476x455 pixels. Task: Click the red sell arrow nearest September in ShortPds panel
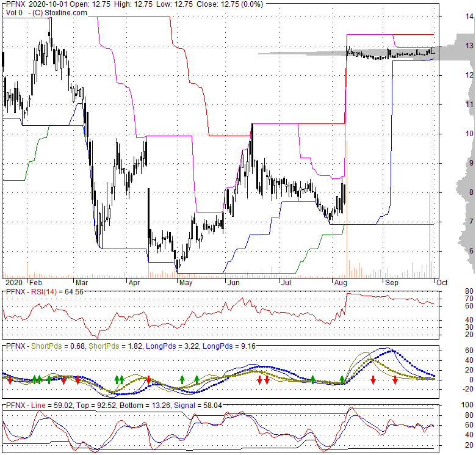point(395,380)
